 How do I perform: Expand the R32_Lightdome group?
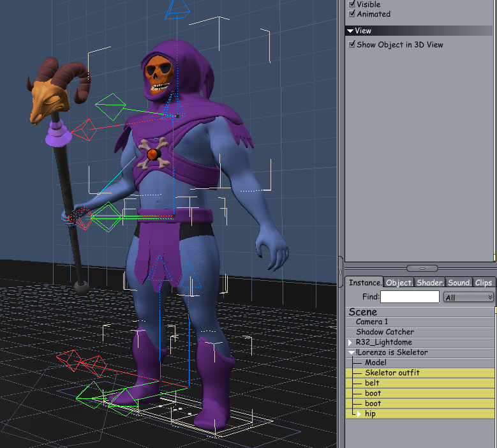350,342
